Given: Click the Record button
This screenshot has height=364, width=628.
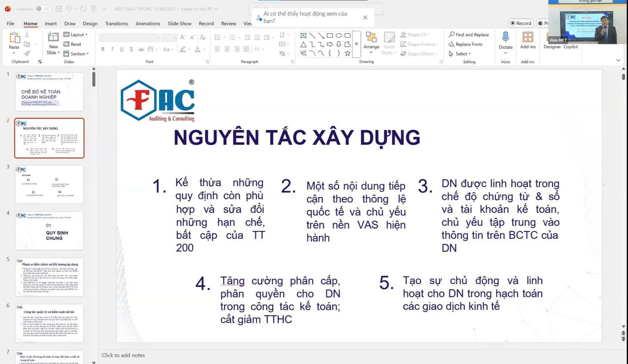Looking at the screenshot, I should (x=521, y=23).
